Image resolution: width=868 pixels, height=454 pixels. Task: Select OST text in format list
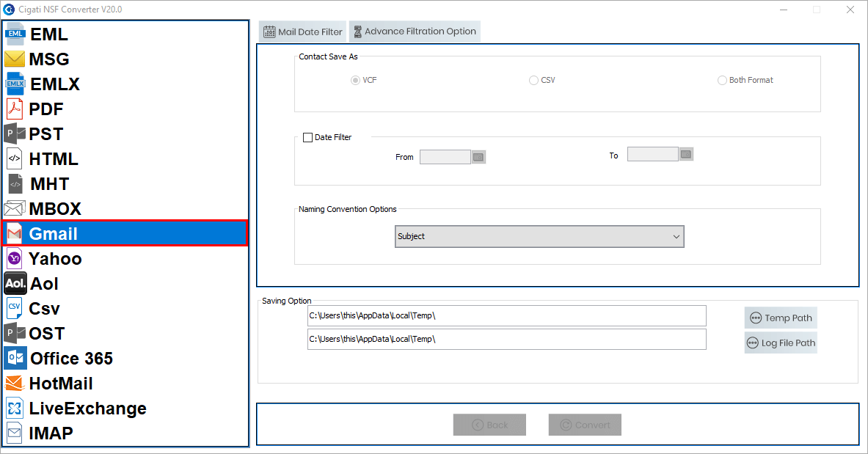pos(47,333)
